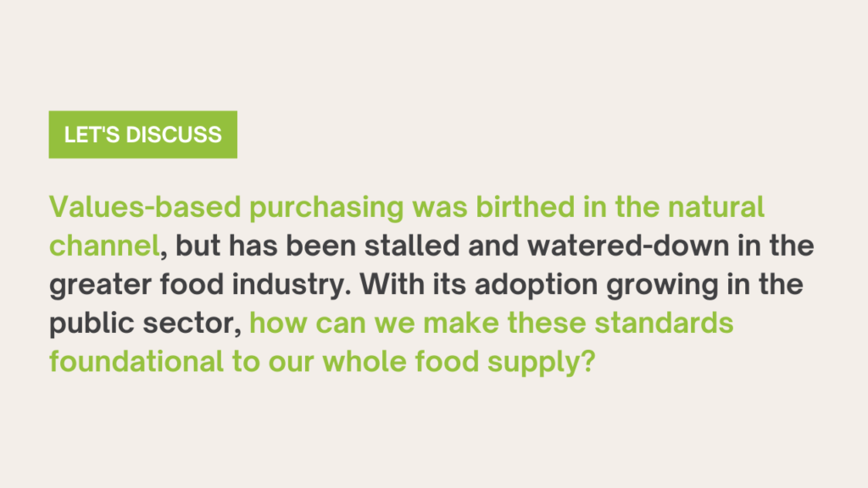Click the green word 'natural'
Screen dimensions: 868x488
(715, 207)
